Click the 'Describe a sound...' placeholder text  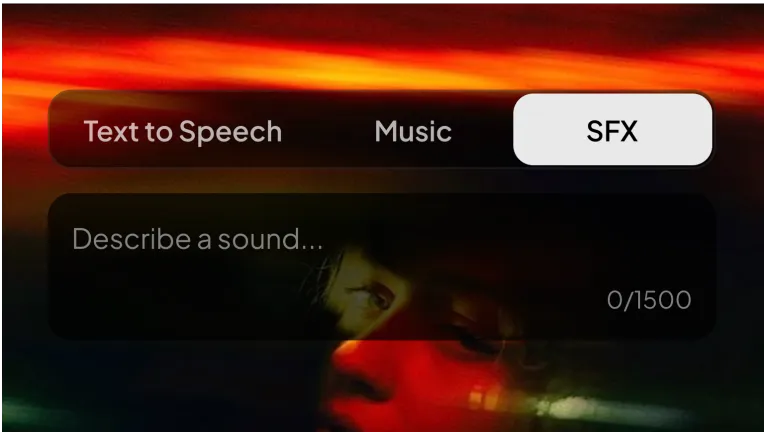[x=197, y=239]
